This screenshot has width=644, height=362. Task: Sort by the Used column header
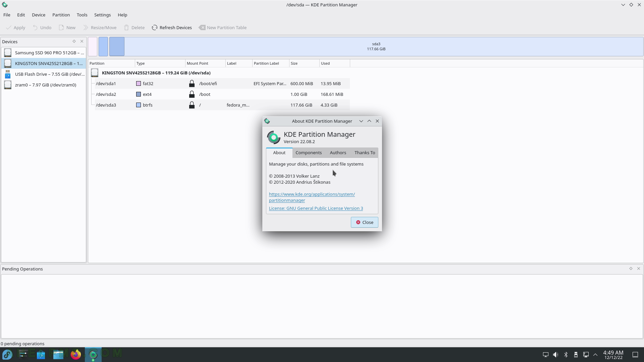pos(334,63)
